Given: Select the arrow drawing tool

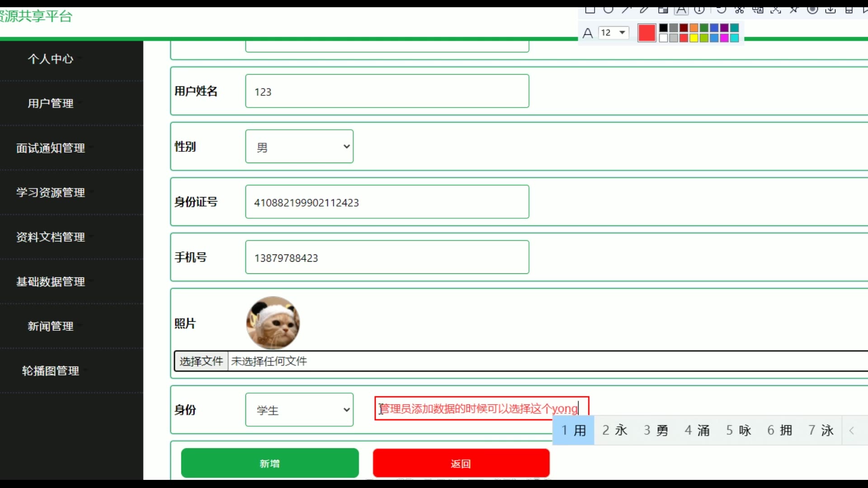Looking at the screenshot, I should (x=626, y=10).
